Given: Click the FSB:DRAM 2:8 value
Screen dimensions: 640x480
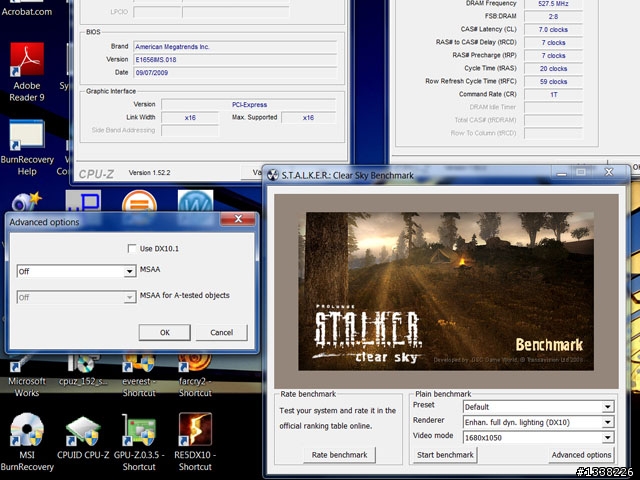Looking at the screenshot, I should [553, 16].
